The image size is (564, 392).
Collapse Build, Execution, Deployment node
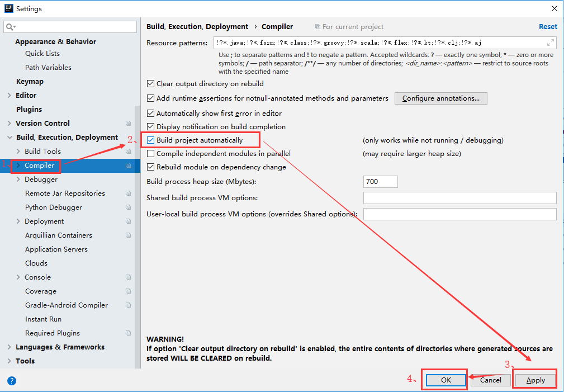[x=10, y=138]
